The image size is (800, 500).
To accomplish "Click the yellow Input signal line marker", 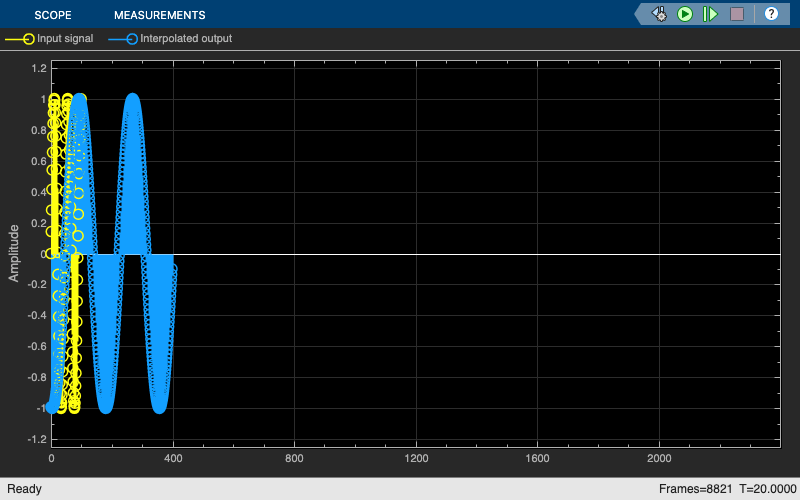I will click(x=20, y=39).
